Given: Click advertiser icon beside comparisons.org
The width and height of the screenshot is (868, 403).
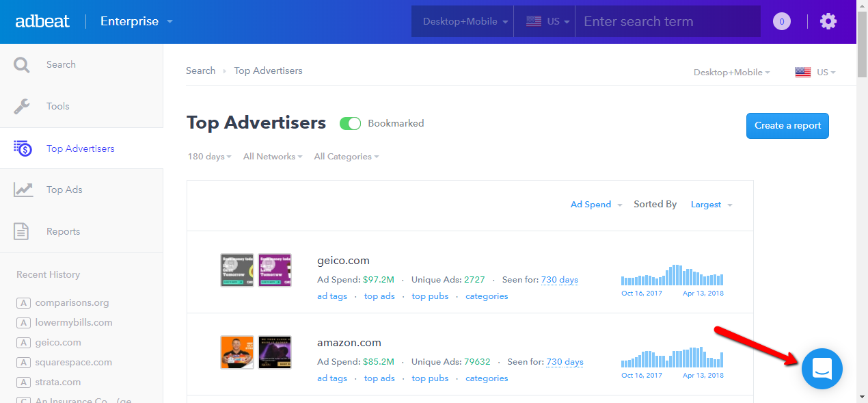Looking at the screenshot, I should coord(24,302).
